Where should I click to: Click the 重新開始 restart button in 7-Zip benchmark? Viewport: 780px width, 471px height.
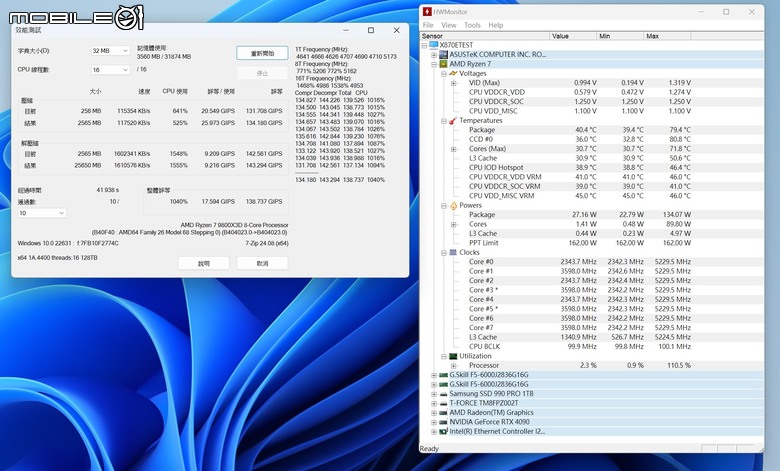pyautogui.click(x=262, y=53)
